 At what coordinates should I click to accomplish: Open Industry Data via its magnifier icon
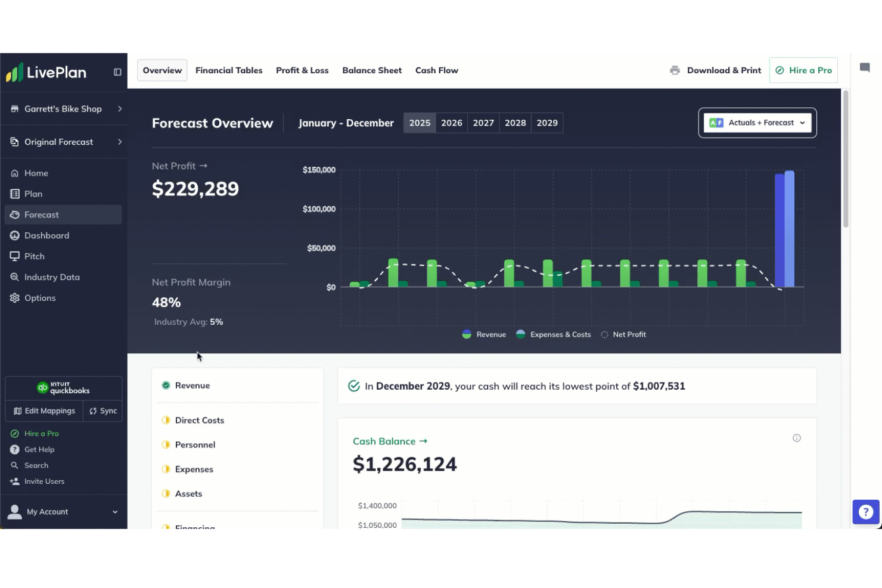(x=15, y=277)
